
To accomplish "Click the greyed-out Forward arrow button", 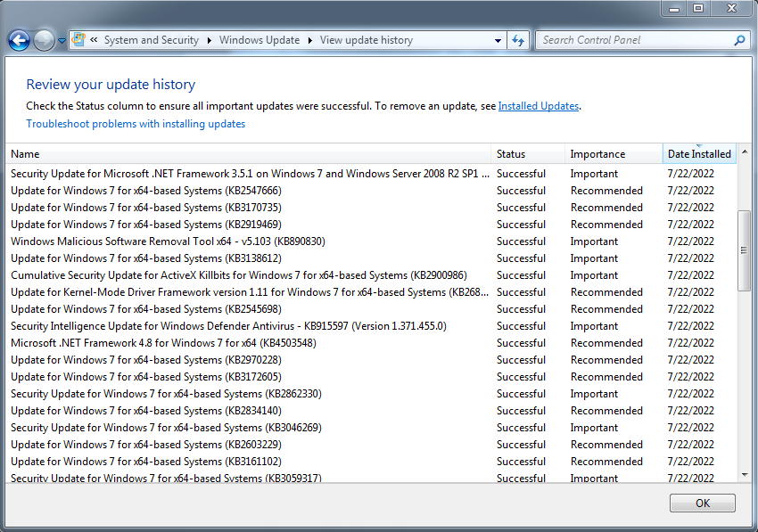I will [44, 41].
